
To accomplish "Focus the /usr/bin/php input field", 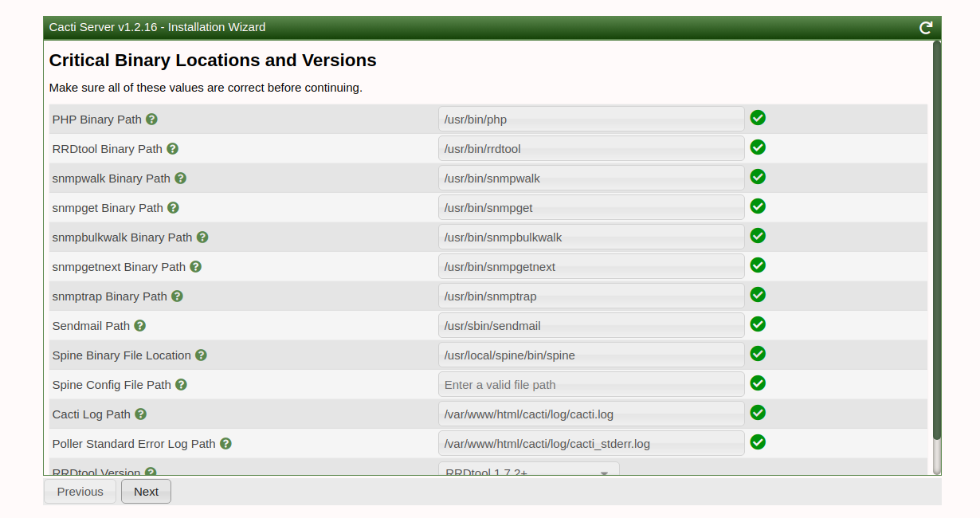I will tap(591, 120).
